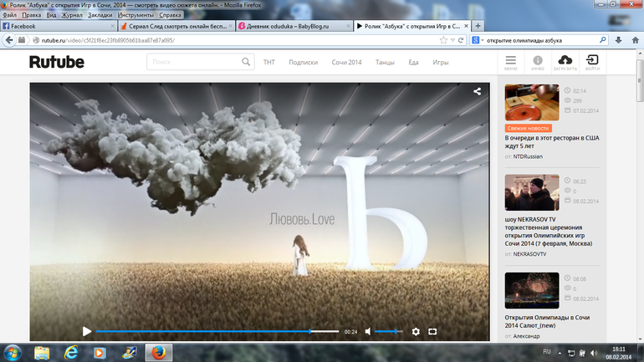Image resolution: width=644 pixels, height=362 pixels.
Task: Open the Инструменты menu
Action: (135, 15)
